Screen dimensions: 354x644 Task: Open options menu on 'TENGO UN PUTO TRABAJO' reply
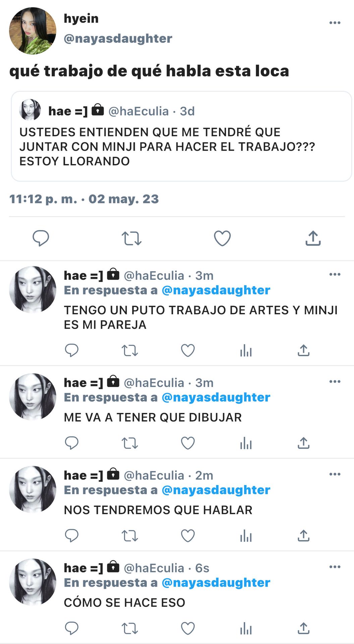point(335,274)
